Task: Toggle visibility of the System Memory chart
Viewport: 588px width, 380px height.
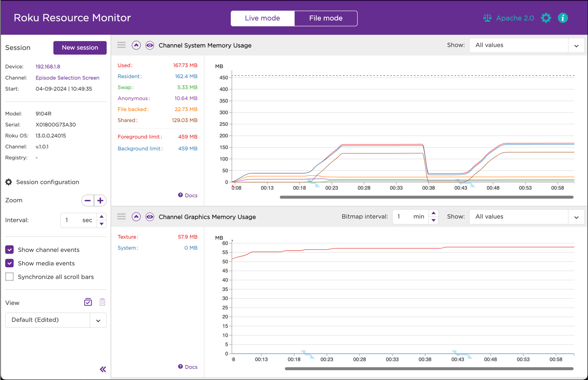Action: click(150, 45)
